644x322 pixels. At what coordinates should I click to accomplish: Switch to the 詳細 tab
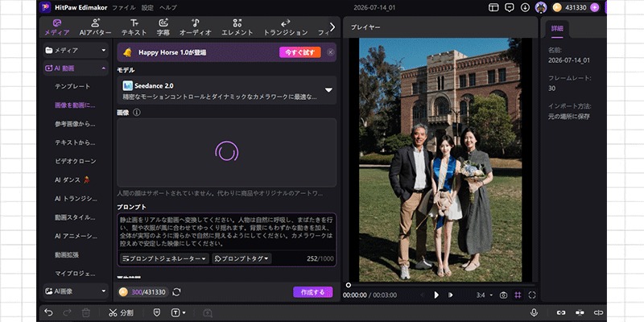(x=557, y=29)
